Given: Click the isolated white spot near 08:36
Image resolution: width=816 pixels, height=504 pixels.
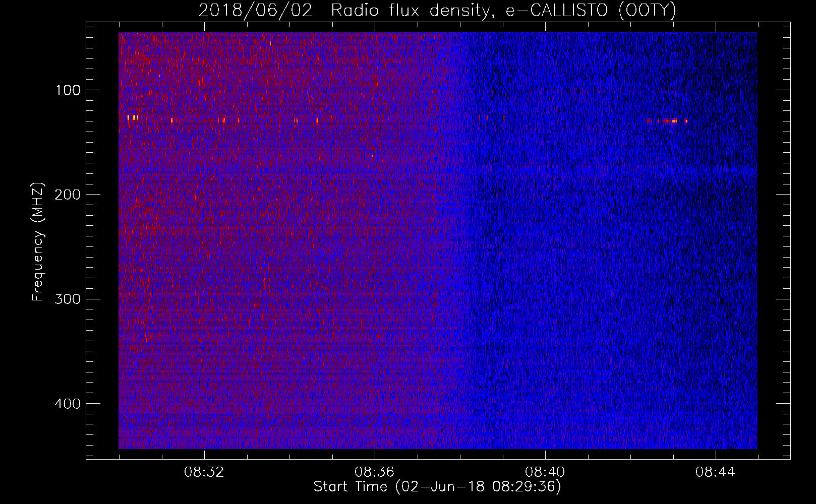Looking at the screenshot, I should [x=372, y=156].
